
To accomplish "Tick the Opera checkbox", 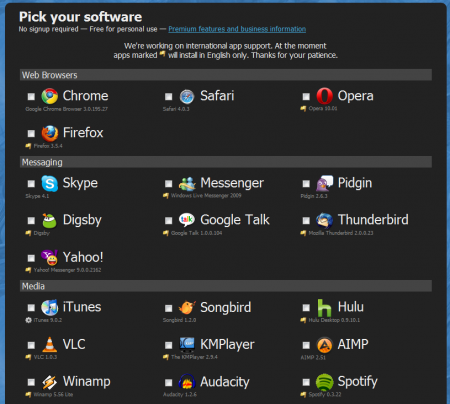I will [306, 97].
